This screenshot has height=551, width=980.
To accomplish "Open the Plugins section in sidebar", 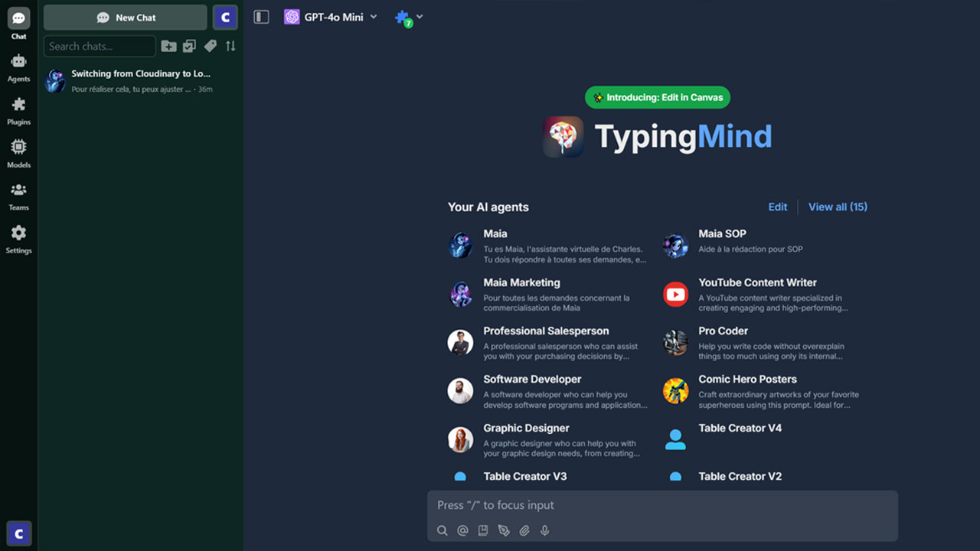I will click(18, 110).
